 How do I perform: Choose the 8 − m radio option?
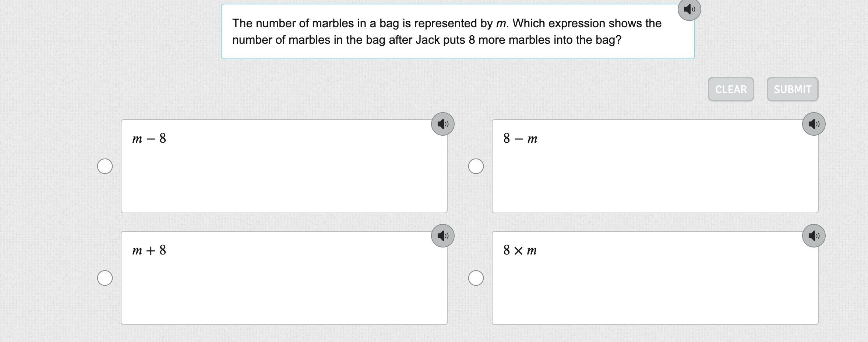476,166
